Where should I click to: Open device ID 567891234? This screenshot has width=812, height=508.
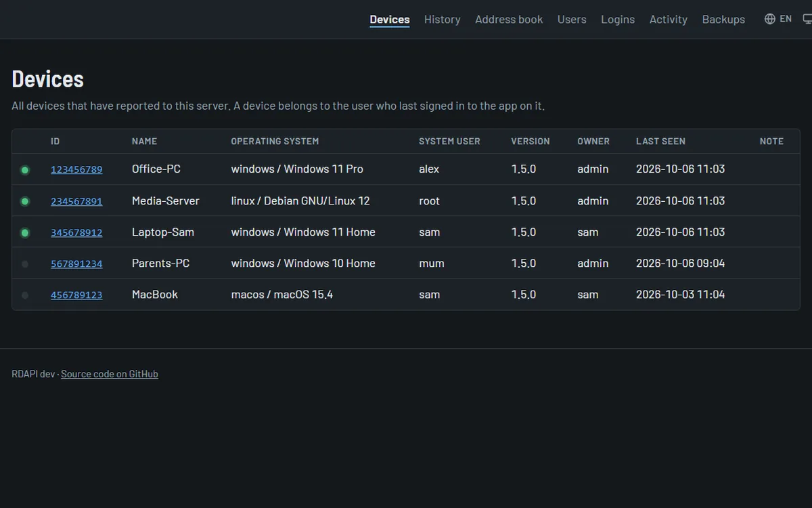(x=76, y=263)
